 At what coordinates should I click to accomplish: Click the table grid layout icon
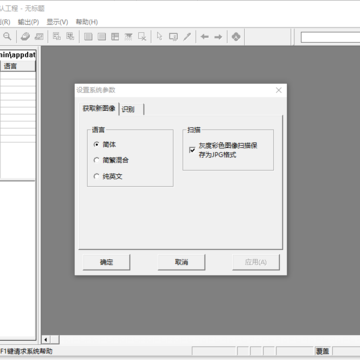tap(115, 37)
